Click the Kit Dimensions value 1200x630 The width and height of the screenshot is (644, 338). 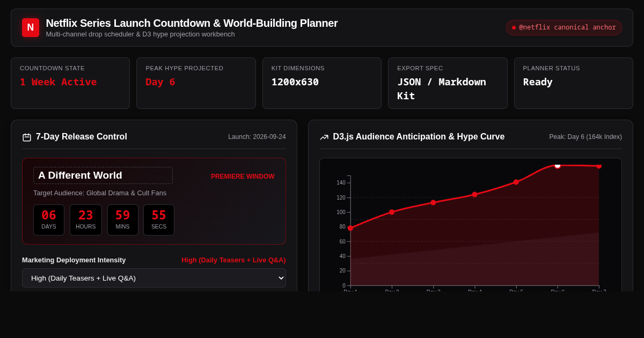(295, 82)
